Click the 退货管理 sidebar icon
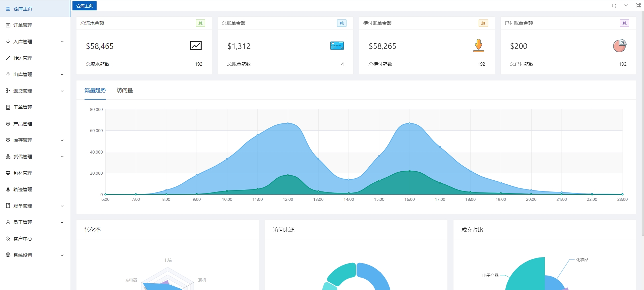 tap(8, 91)
